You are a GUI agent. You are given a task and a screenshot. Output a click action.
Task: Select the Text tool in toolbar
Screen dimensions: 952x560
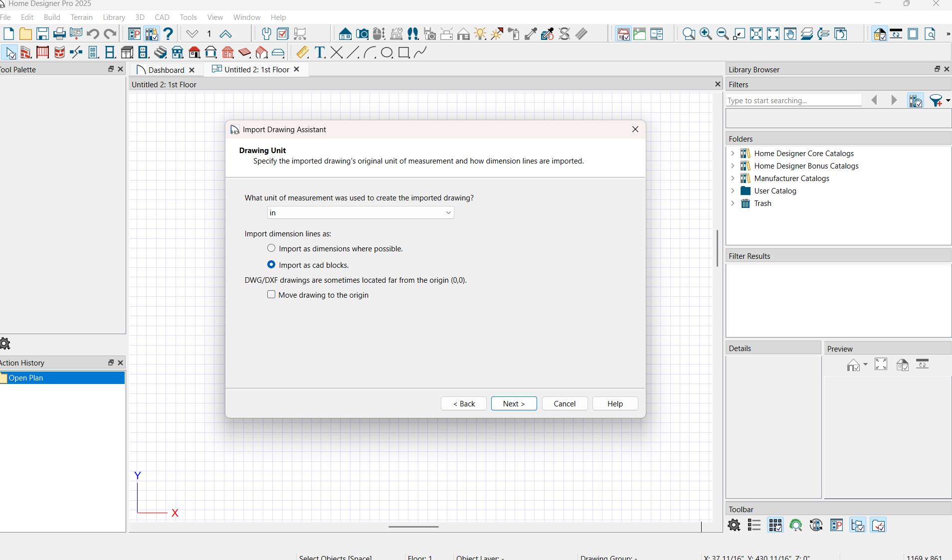coord(320,52)
